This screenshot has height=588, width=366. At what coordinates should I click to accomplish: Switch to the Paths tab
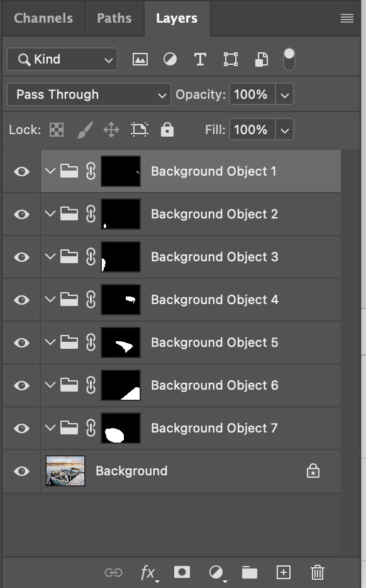114,18
